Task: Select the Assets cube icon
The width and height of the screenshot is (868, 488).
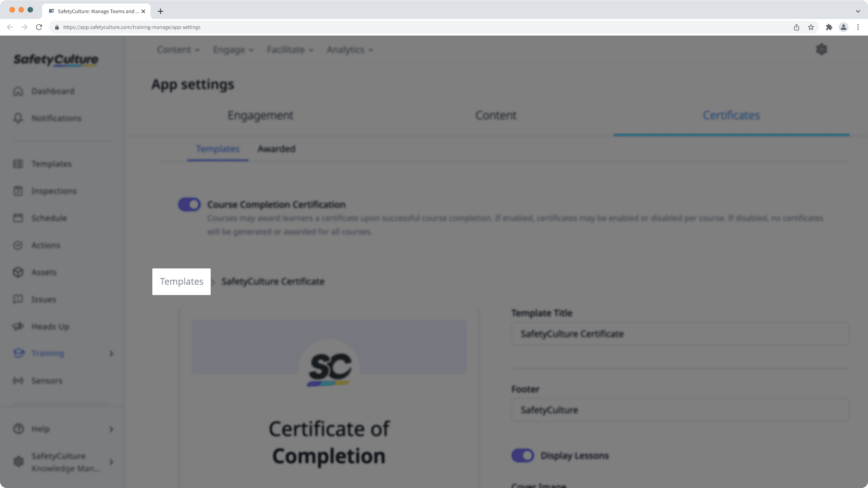Action: coord(18,272)
